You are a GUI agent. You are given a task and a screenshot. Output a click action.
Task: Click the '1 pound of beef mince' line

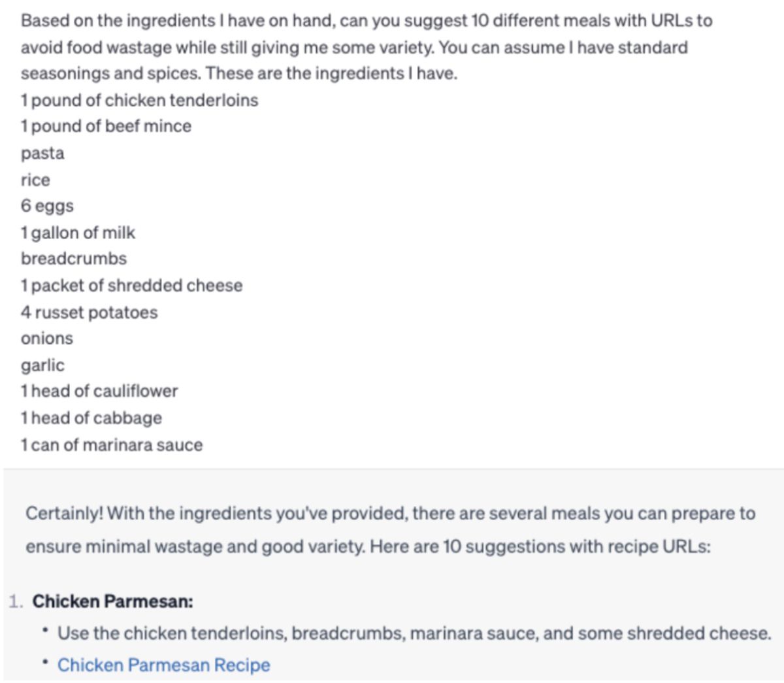tap(106, 126)
